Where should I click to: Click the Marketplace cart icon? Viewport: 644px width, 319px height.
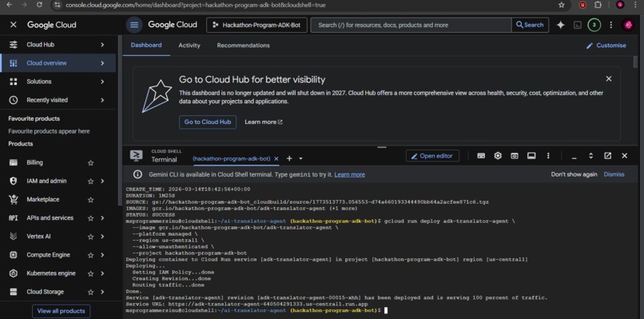tap(13, 199)
